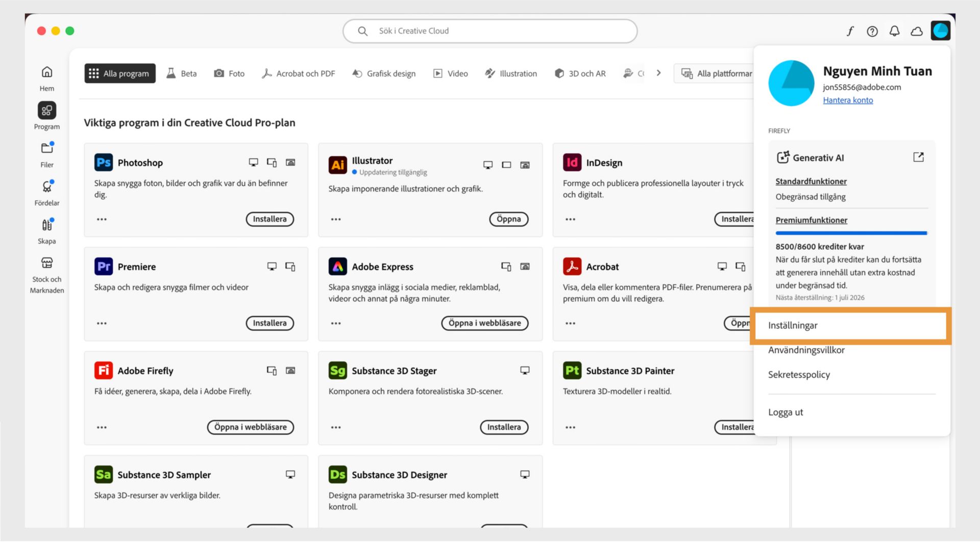Switch to the Acrobat och PDF tab
This screenshot has height=542, width=980.
[x=298, y=73]
